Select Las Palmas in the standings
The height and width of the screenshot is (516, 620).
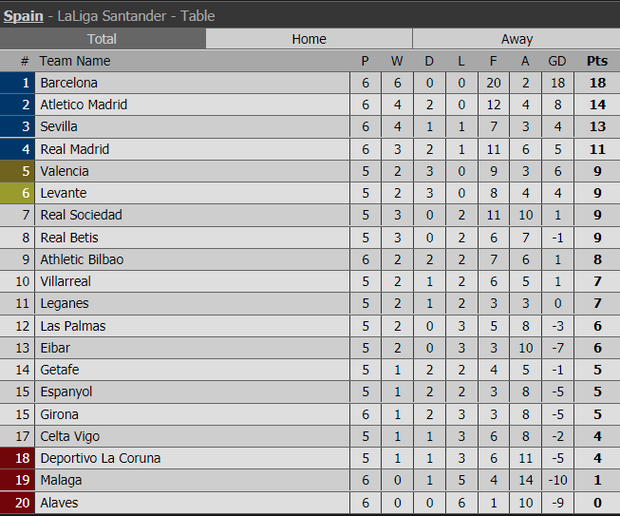(73, 326)
